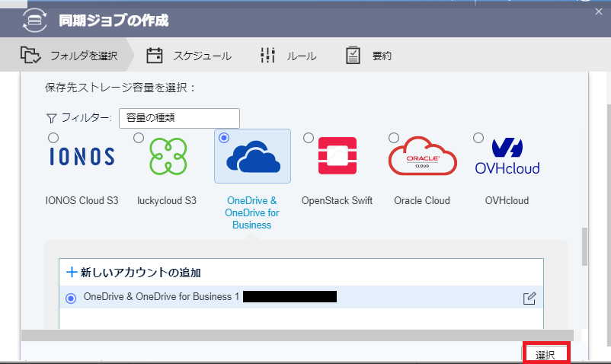This screenshot has height=364, width=611.
Task: Choose the IONOS Cloud S3 radio button
Action: click(53, 138)
